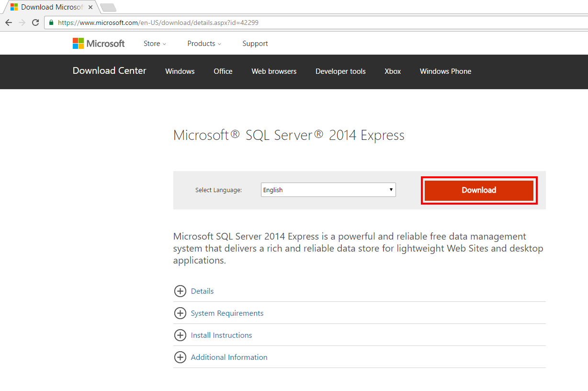
Task: Select the Developer tools navigation item
Action: pyautogui.click(x=340, y=71)
